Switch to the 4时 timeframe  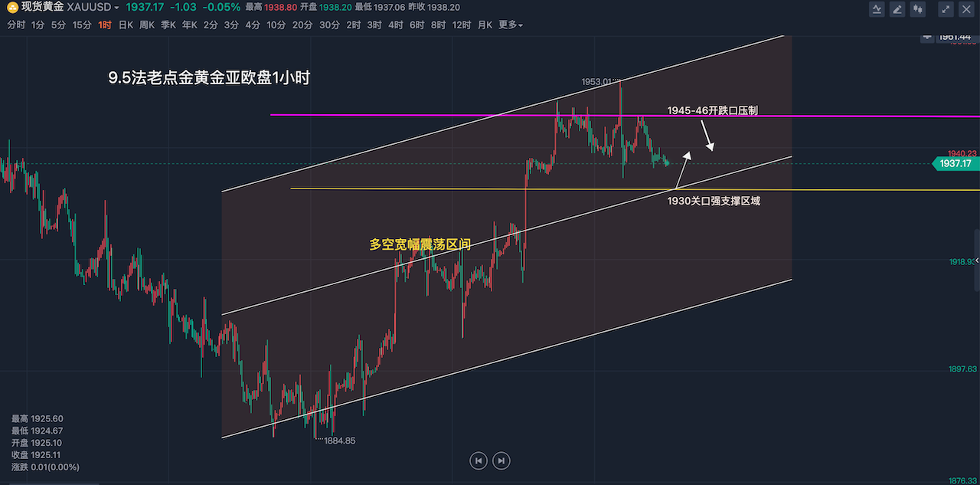[x=395, y=25]
